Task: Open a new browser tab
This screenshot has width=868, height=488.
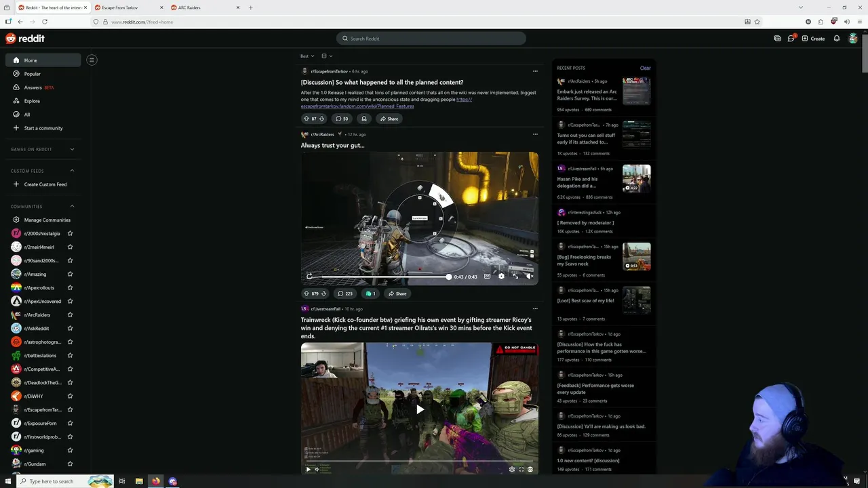Action: pyautogui.click(x=250, y=7)
